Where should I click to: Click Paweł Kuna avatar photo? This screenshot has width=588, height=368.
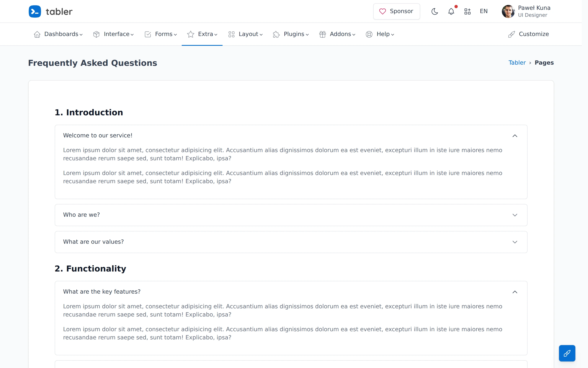click(508, 11)
